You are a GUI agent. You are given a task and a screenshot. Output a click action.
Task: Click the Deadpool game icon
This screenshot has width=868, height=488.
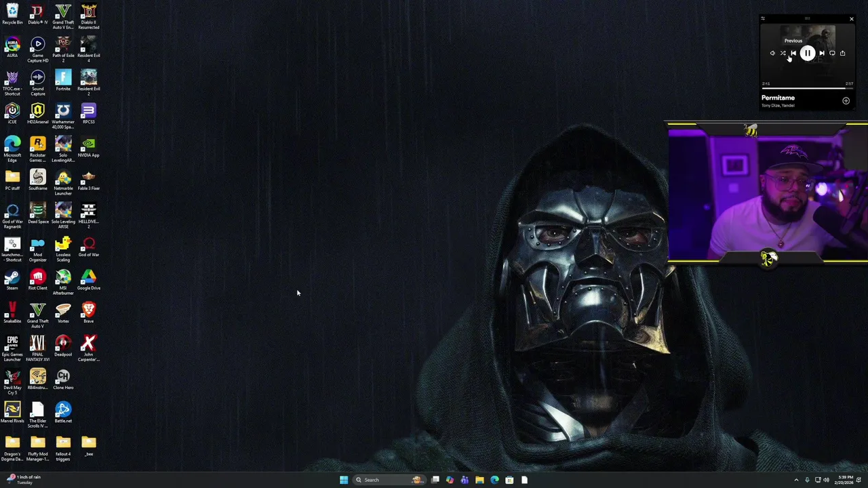click(x=63, y=346)
